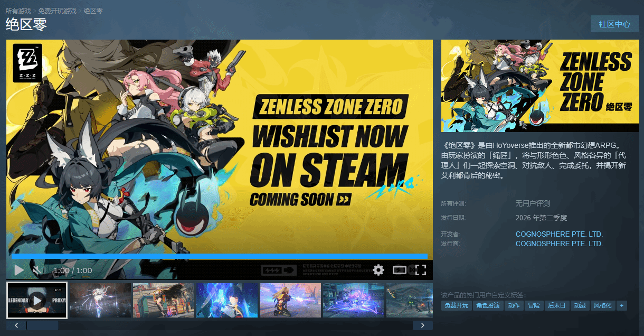
Task: Select the 免费开玩 tag
Action: pos(456,305)
